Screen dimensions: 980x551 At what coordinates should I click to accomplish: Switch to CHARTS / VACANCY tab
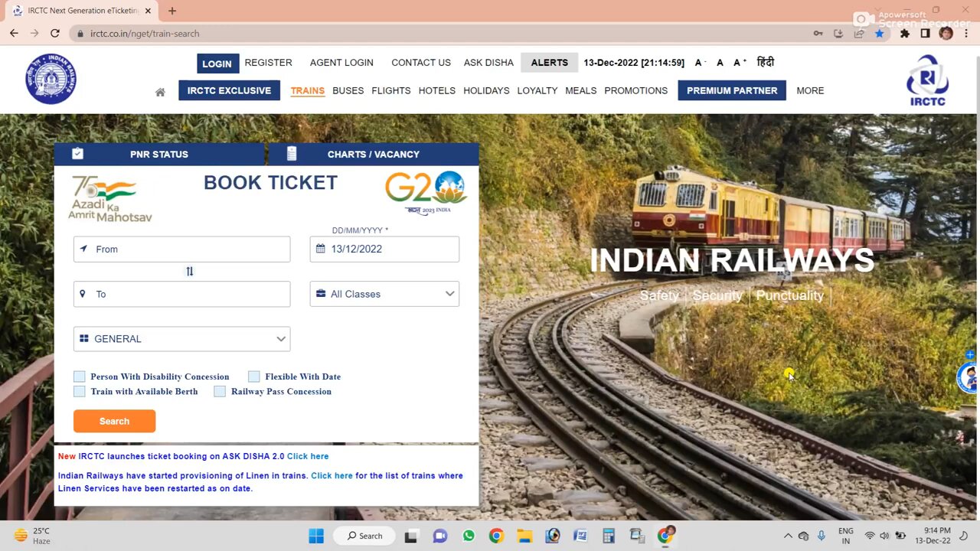pos(374,154)
